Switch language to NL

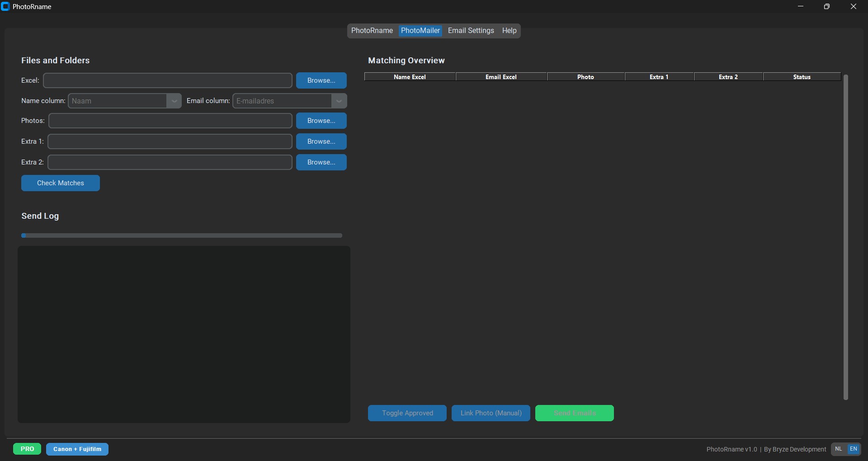pos(839,449)
